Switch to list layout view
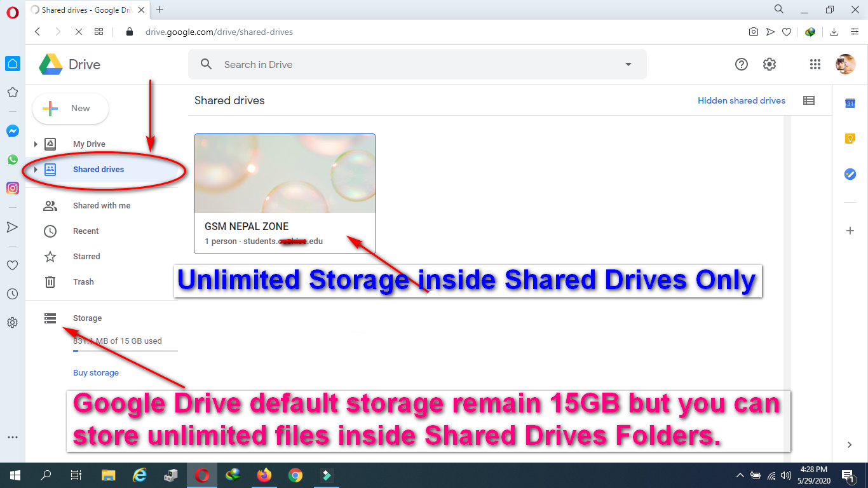The height and width of the screenshot is (488, 868). (809, 100)
